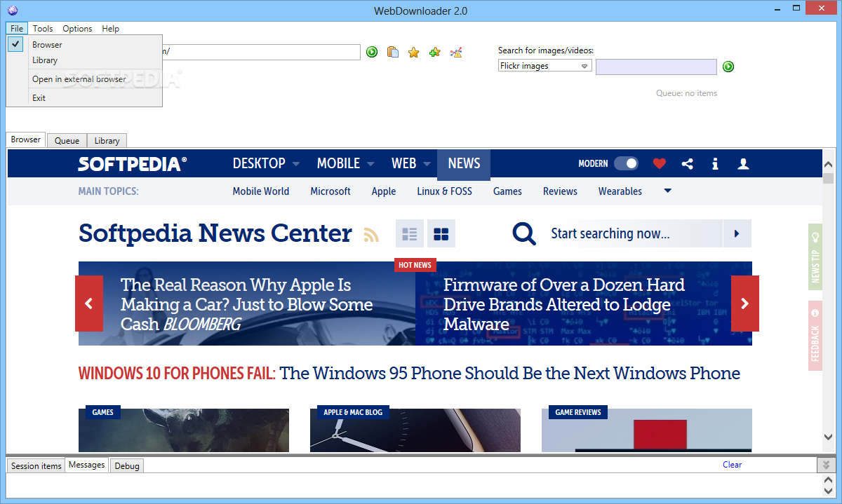Click the RSS feed icon beside News Center
842x504 pixels.
point(371,235)
